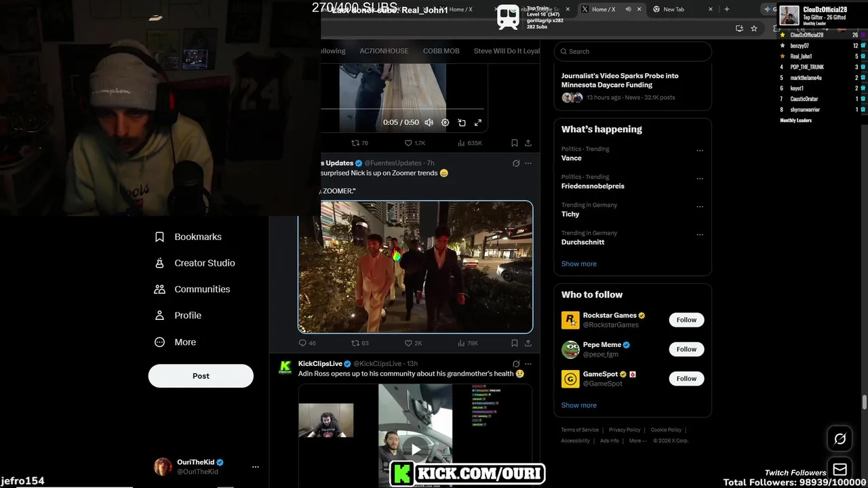Show more under What's happening
The image size is (868, 488).
(579, 264)
